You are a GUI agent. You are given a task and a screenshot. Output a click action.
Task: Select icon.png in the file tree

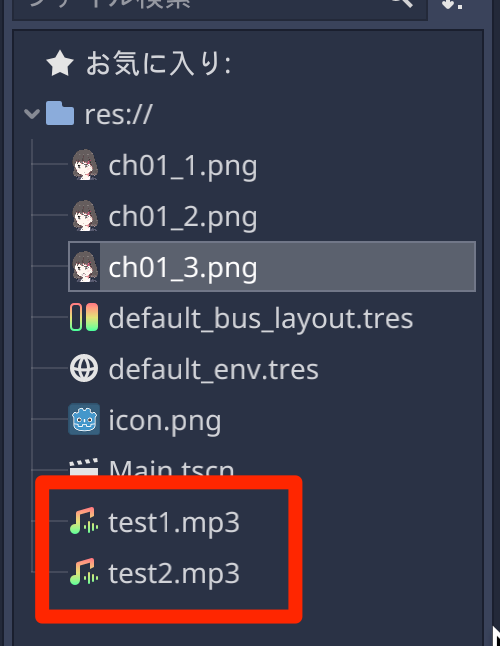pyautogui.click(x=165, y=421)
